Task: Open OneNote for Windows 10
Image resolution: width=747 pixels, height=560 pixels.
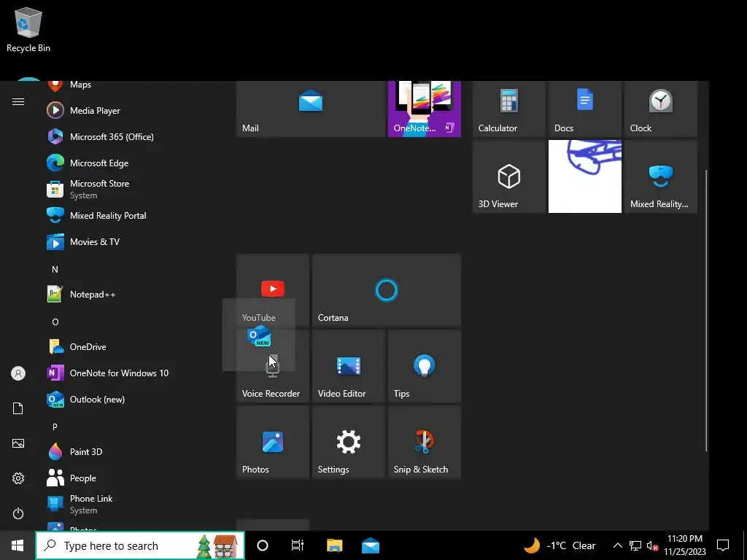Action: click(x=128, y=373)
